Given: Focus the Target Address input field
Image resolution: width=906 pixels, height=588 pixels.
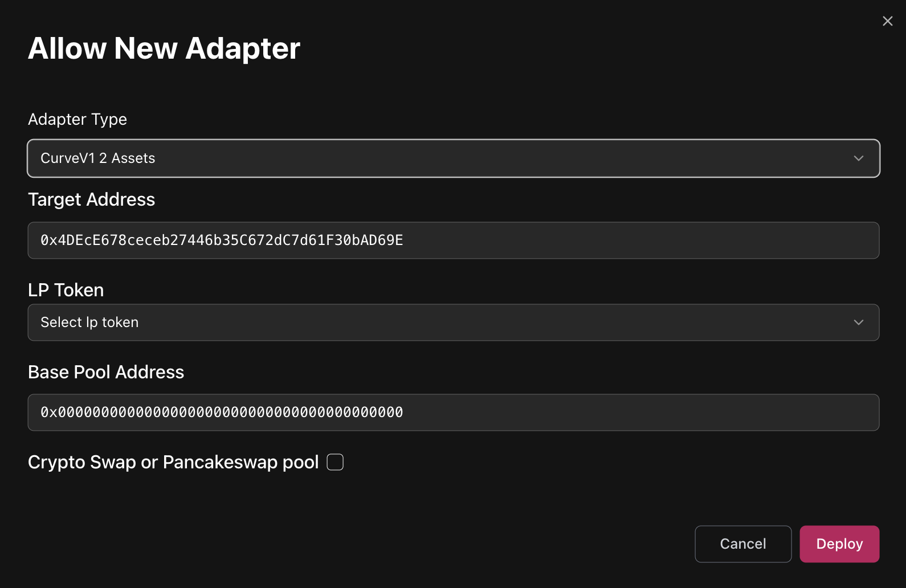Looking at the screenshot, I should click(x=627, y=240).
